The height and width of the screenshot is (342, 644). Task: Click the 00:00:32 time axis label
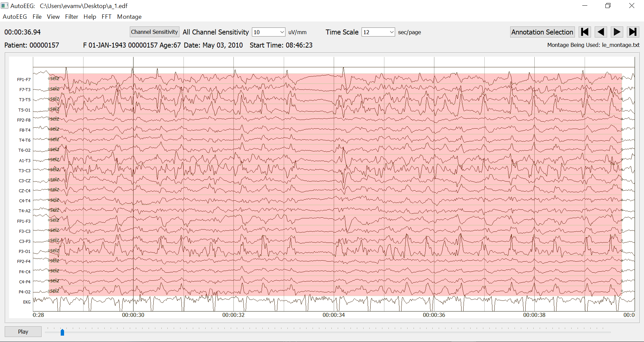(x=233, y=315)
